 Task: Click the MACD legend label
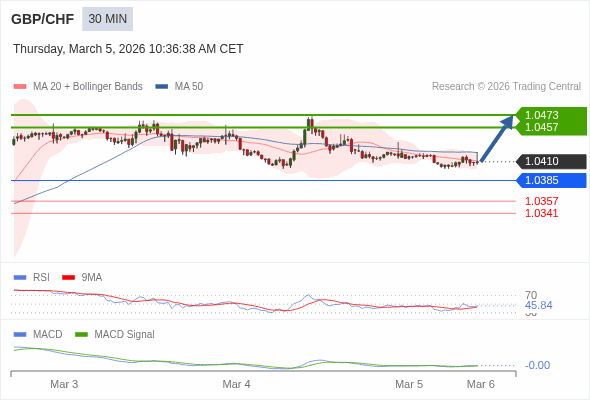48,335
